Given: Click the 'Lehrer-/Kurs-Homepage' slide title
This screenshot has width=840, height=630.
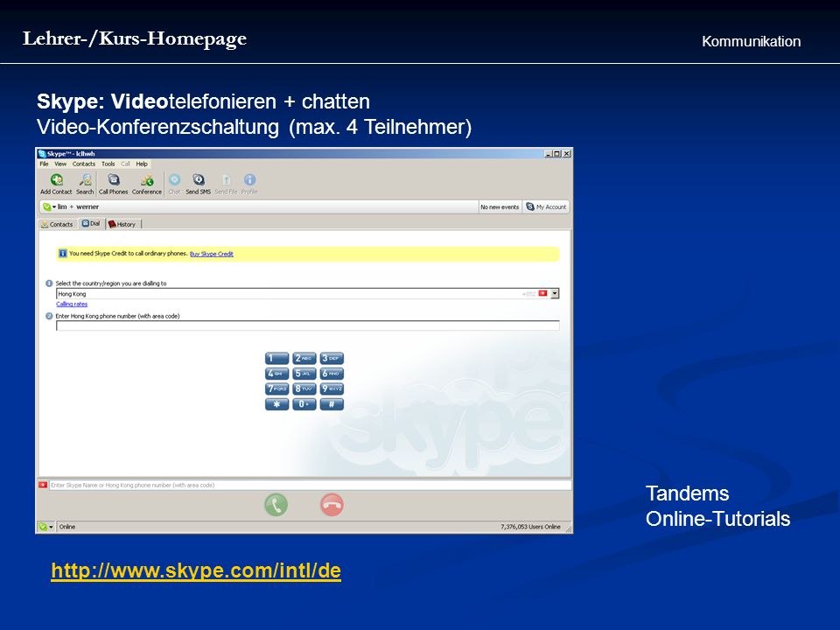Looking at the screenshot, I should (x=135, y=39).
